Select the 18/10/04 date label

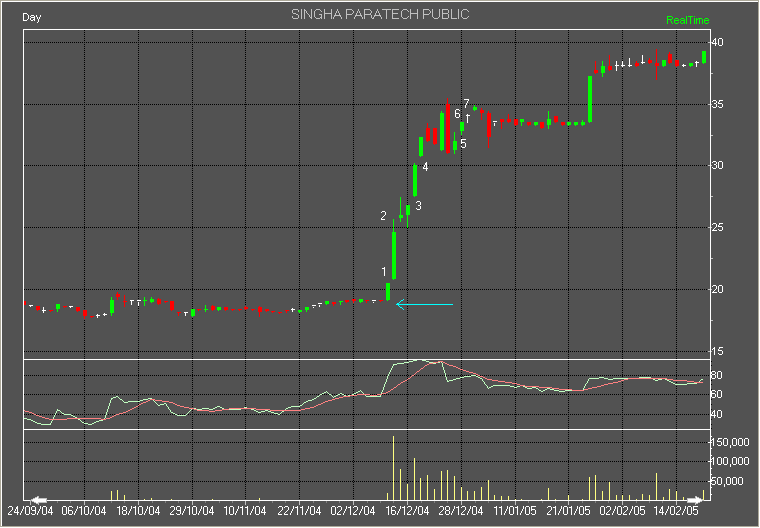pos(138,511)
